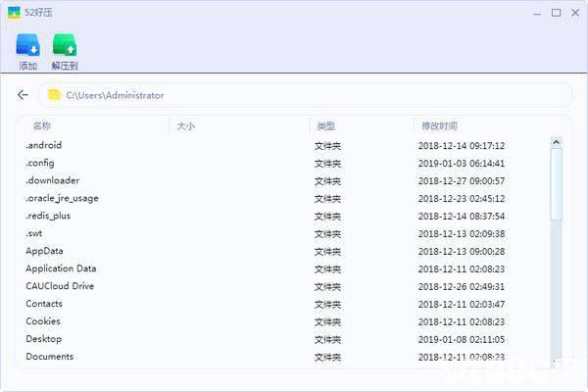Select the Desktop folder
Image resolution: width=588 pixels, height=392 pixels.
point(43,339)
